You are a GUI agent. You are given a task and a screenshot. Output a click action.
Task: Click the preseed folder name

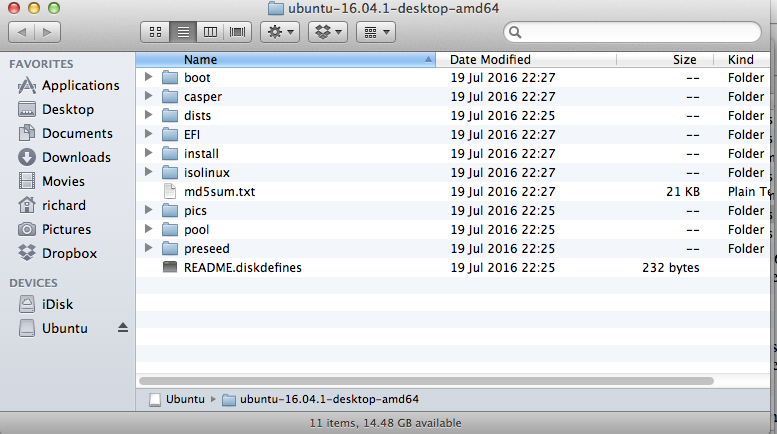[207, 249]
